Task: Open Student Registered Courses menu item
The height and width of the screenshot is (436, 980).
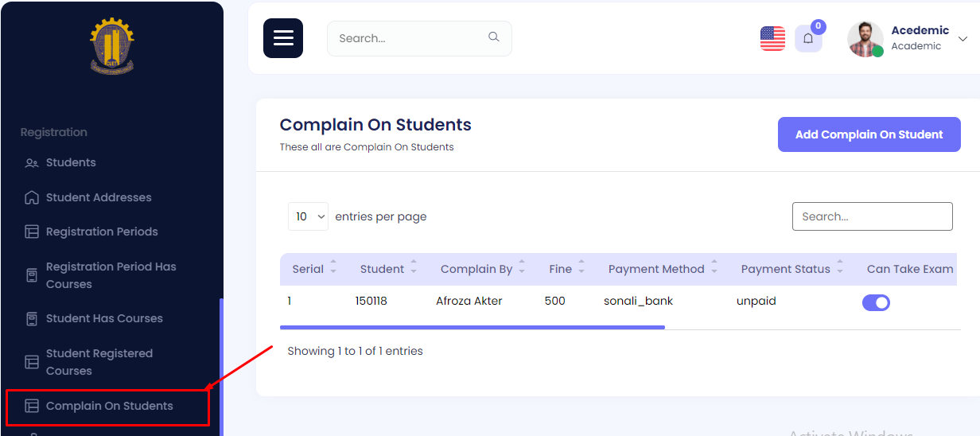Action: click(99, 362)
